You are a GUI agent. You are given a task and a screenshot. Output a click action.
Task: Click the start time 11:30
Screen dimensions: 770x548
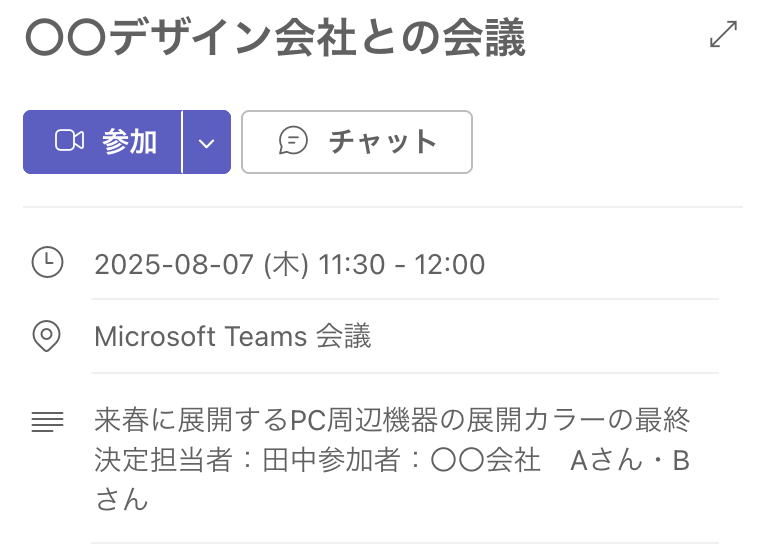(352, 264)
